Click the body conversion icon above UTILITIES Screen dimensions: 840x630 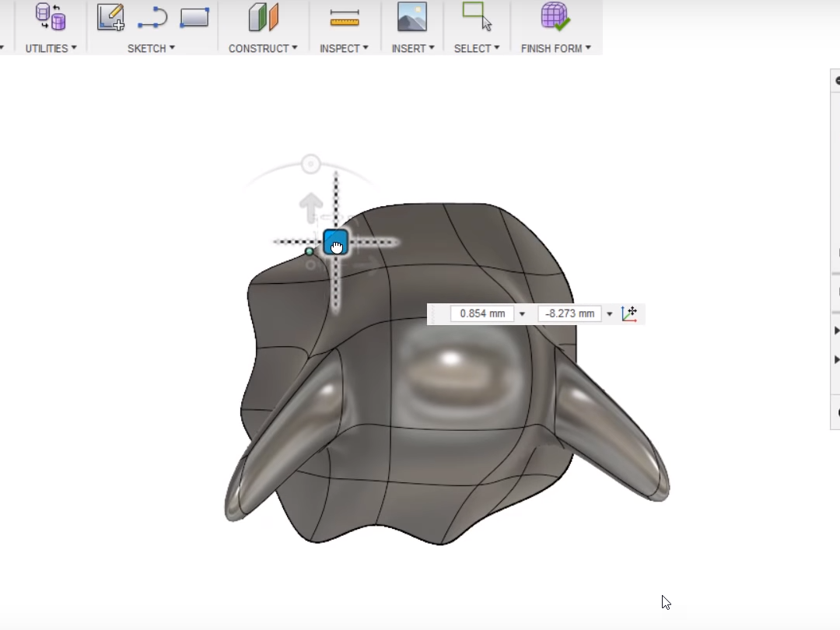pyautogui.click(x=49, y=17)
